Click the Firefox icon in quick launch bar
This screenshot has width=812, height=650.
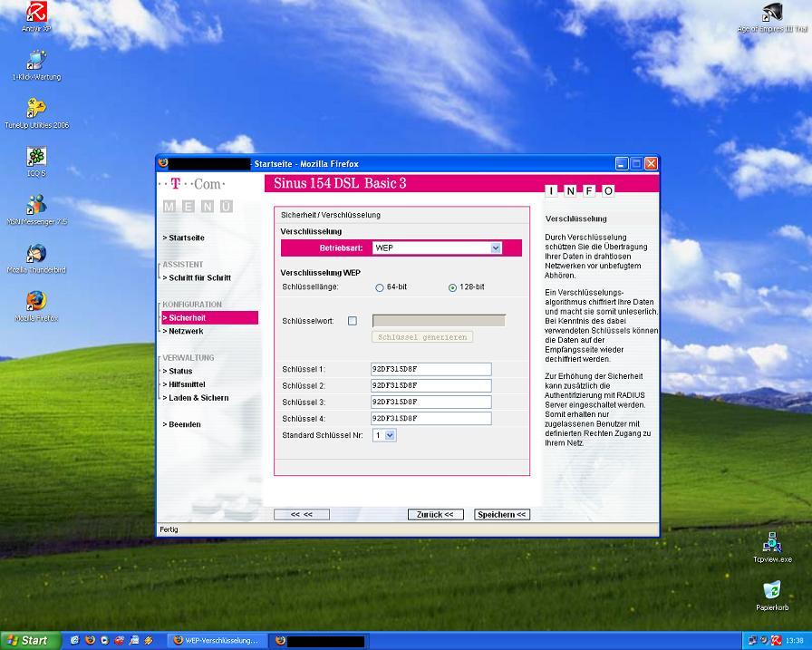coord(90,640)
